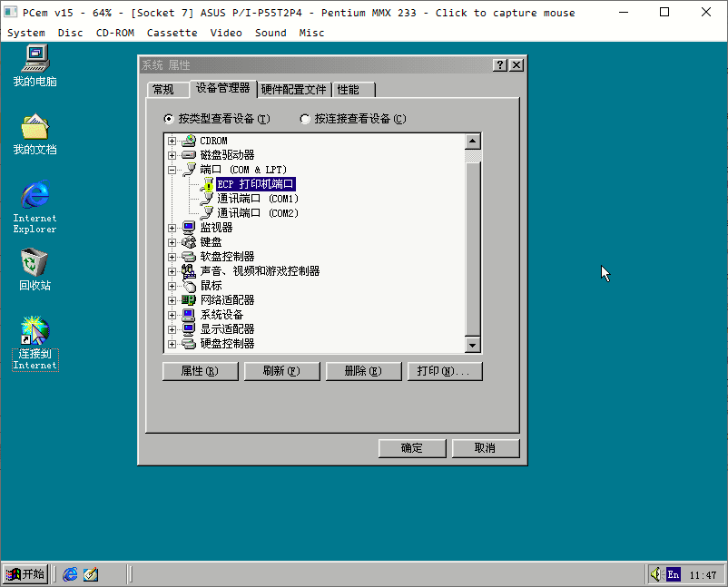Click the Remove (删除) button
The image size is (728, 587).
(363, 371)
